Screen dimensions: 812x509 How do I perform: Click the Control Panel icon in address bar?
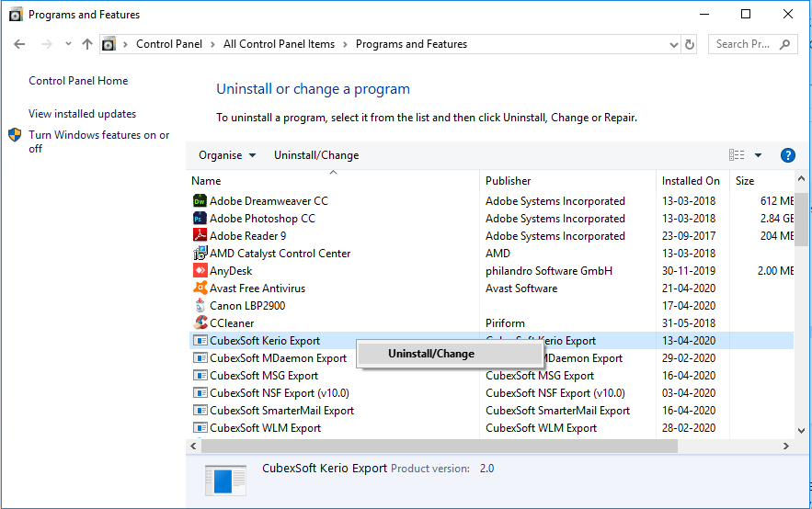click(x=109, y=44)
